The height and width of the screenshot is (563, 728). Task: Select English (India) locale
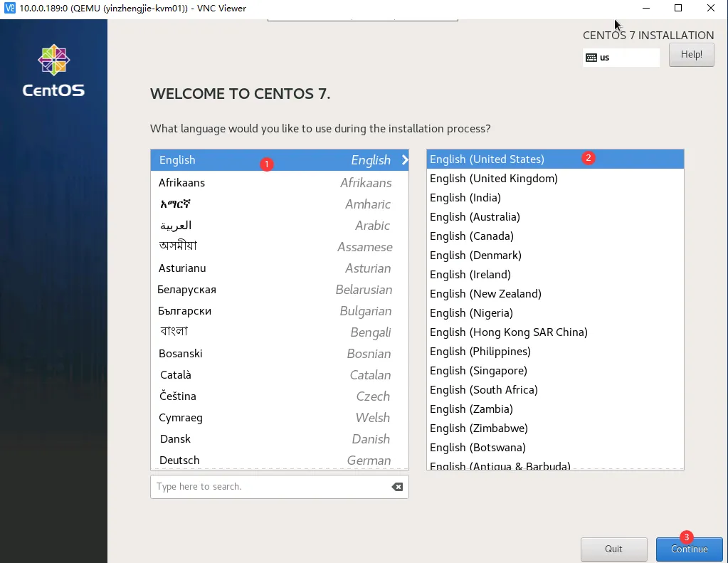coord(555,197)
